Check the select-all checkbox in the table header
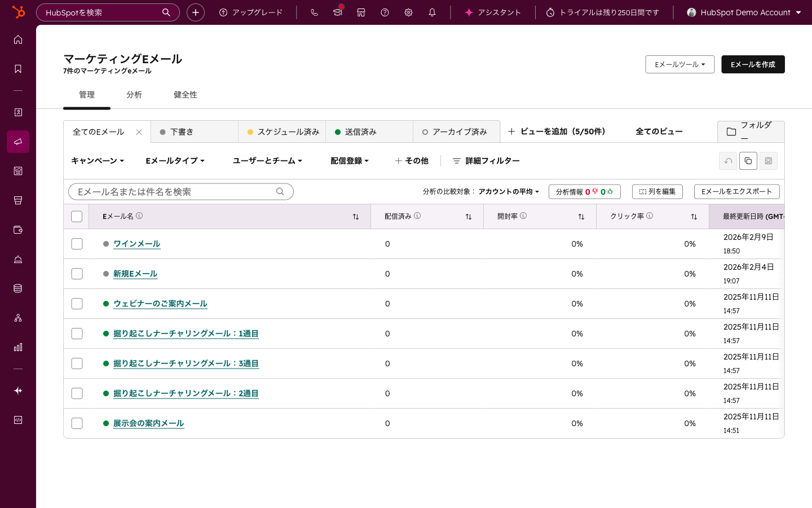This screenshot has height=508, width=812. (77, 216)
